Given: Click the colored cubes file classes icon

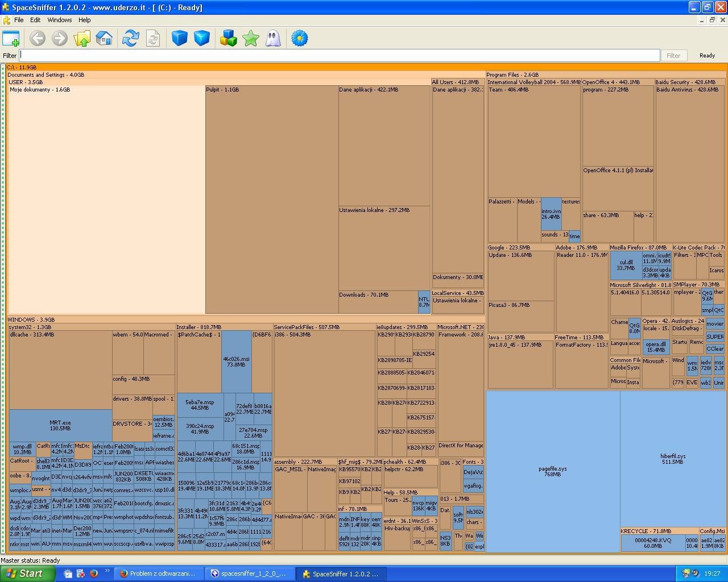Looking at the screenshot, I should pos(229,39).
